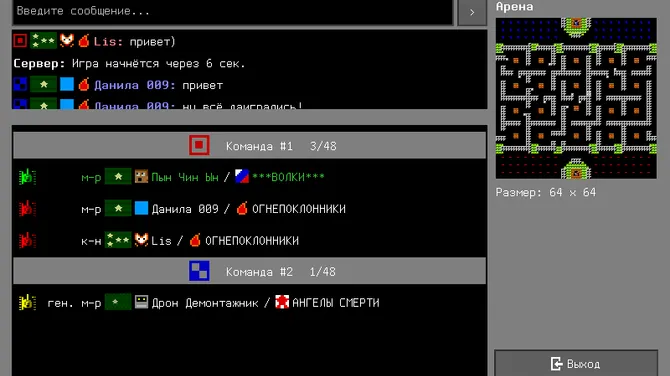670x376 pixels.
Task: Click the red team icon in Lis chat message
Action: coord(20,41)
